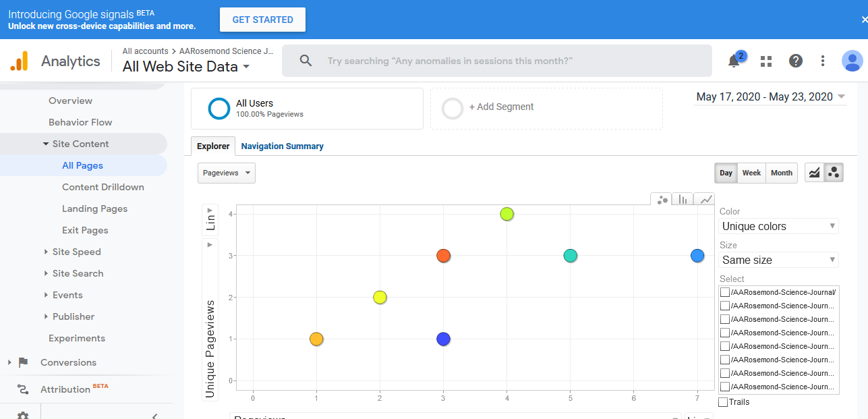The width and height of the screenshot is (868, 419).
Task: Open the three-dot more options menu
Action: point(823,61)
